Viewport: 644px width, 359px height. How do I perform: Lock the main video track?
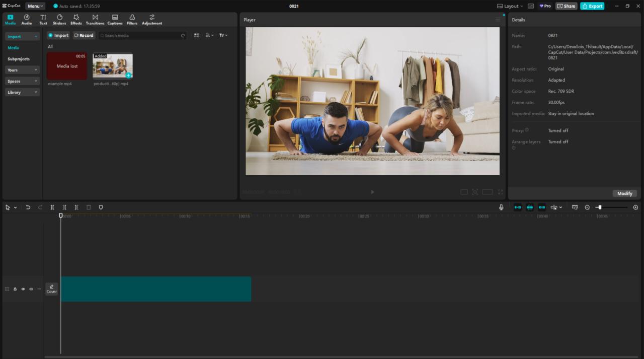15,289
